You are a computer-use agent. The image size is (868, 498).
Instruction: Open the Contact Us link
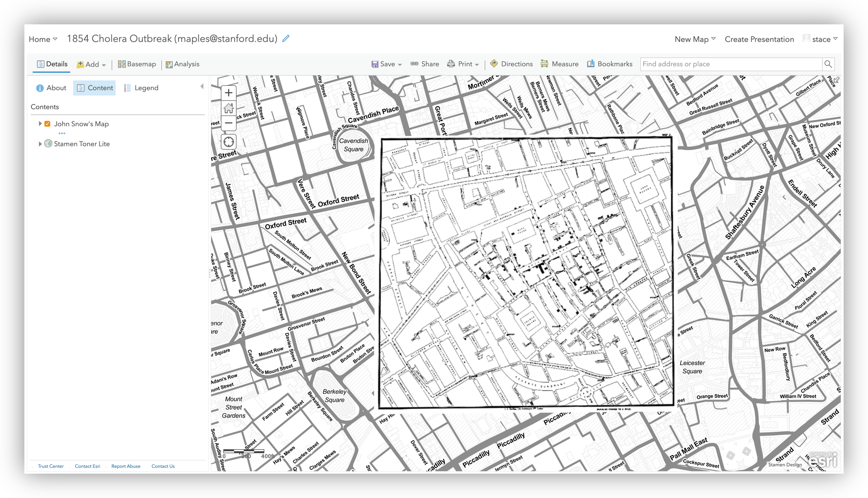pyautogui.click(x=163, y=466)
